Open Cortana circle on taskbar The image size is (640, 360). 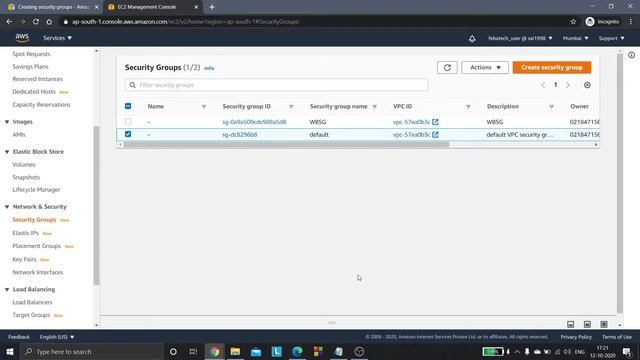tap(173, 351)
